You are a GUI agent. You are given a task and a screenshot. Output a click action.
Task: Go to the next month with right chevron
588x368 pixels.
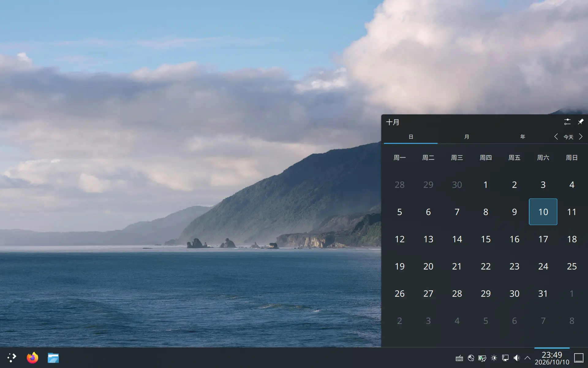(581, 137)
